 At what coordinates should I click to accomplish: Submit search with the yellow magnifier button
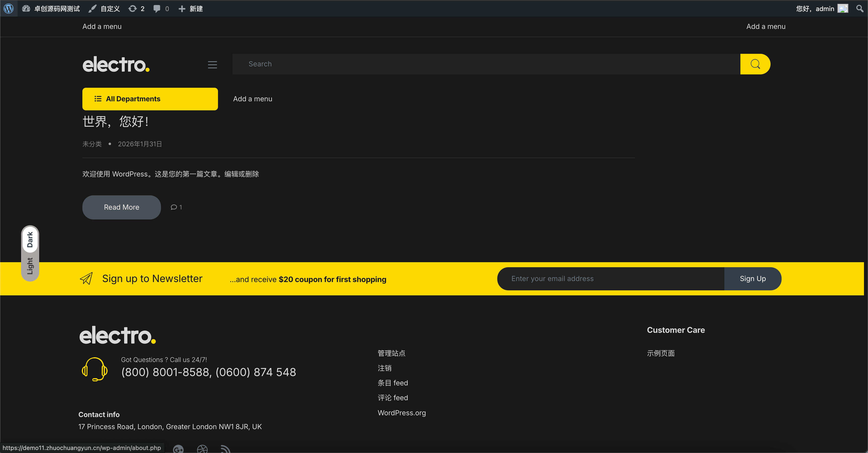point(755,64)
